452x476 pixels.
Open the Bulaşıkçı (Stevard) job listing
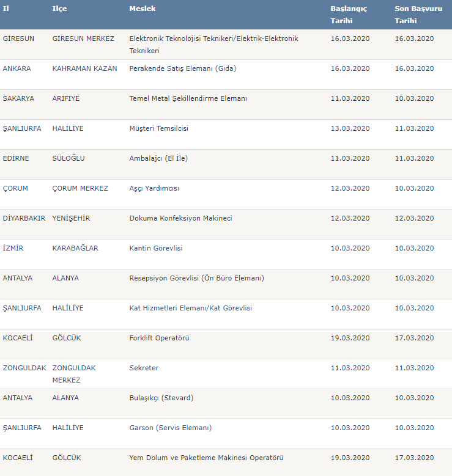coord(161,398)
